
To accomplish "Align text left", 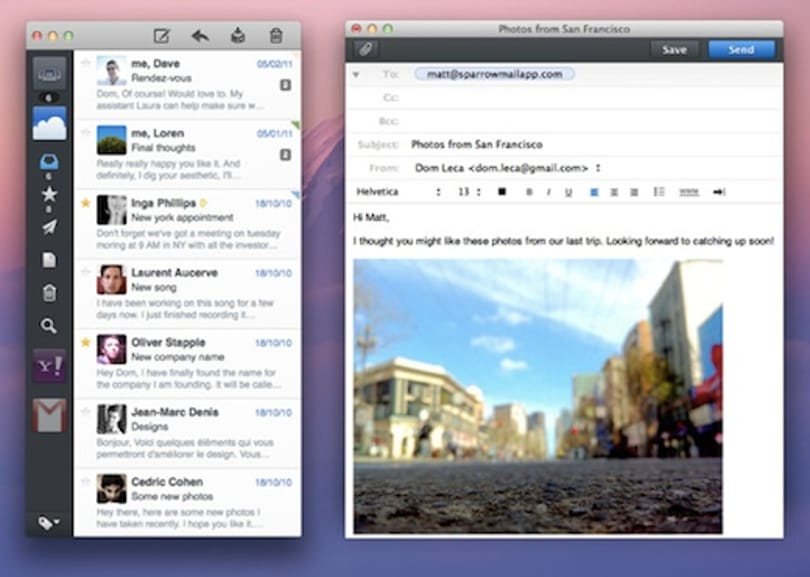I will pos(594,192).
